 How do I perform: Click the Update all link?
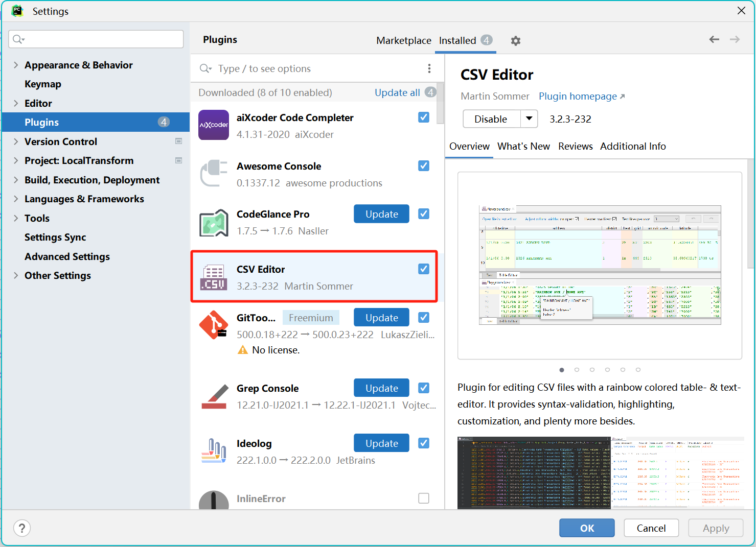pos(397,92)
